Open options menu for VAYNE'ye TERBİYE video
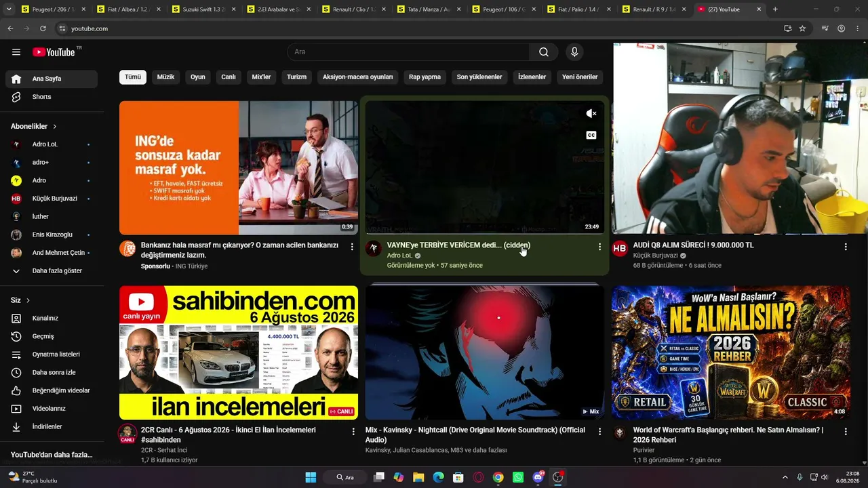This screenshot has height=488, width=868. coord(599,247)
